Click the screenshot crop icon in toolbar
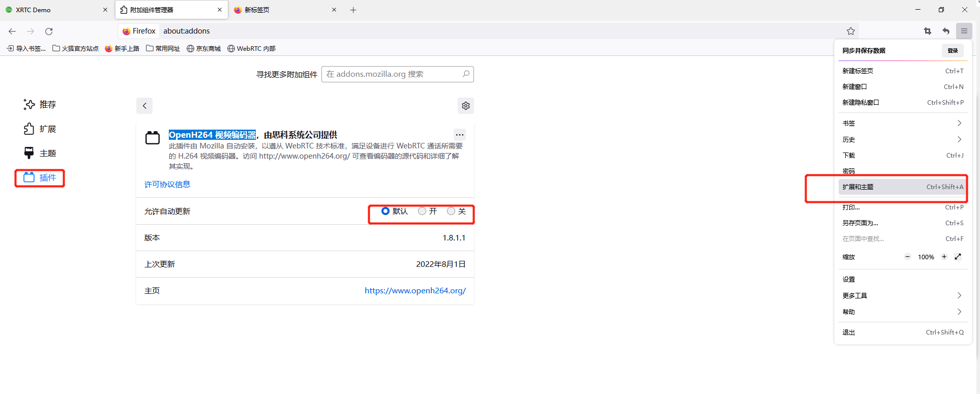The image size is (980, 394). pos(928,31)
